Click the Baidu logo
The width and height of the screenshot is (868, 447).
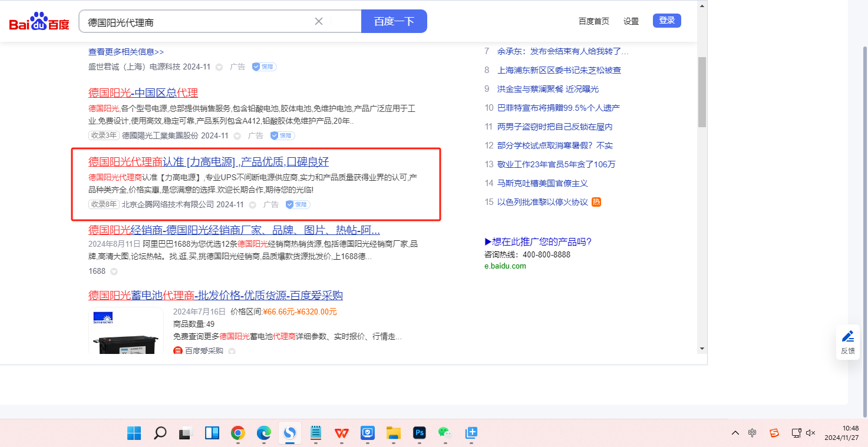[39, 22]
